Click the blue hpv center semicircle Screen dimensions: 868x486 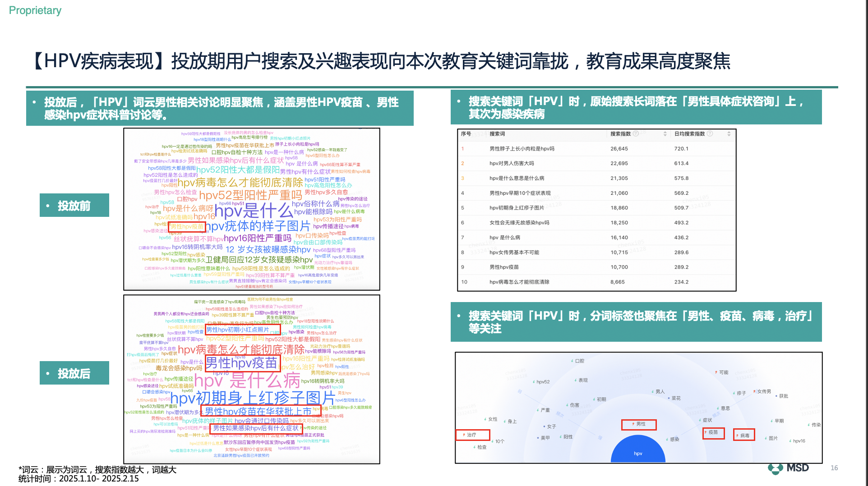point(638,451)
